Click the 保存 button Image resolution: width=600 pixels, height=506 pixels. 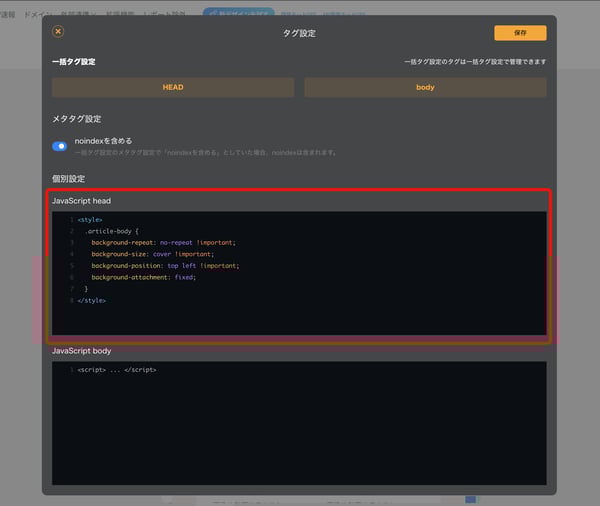tap(520, 33)
